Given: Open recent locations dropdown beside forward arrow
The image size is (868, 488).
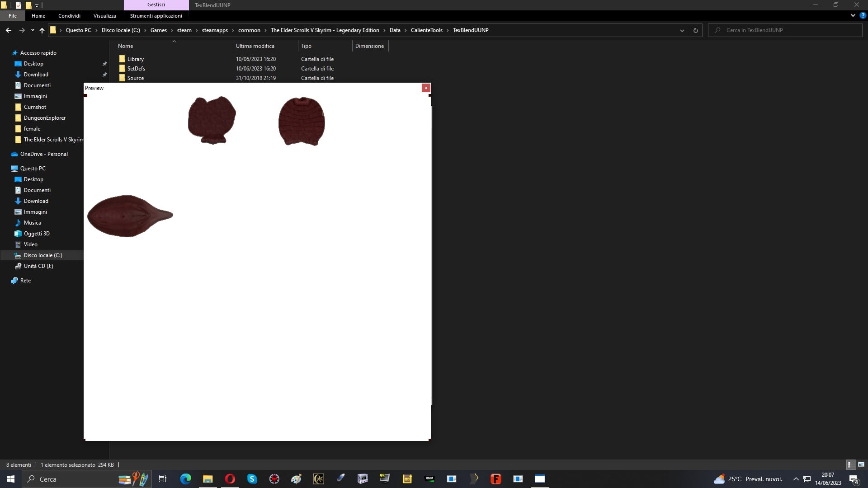Looking at the screenshot, I should (33, 30).
